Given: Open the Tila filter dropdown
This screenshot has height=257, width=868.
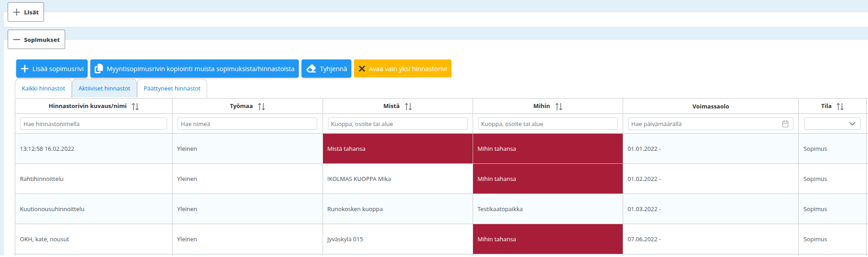Looking at the screenshot, I should click(x=832, y=124).
